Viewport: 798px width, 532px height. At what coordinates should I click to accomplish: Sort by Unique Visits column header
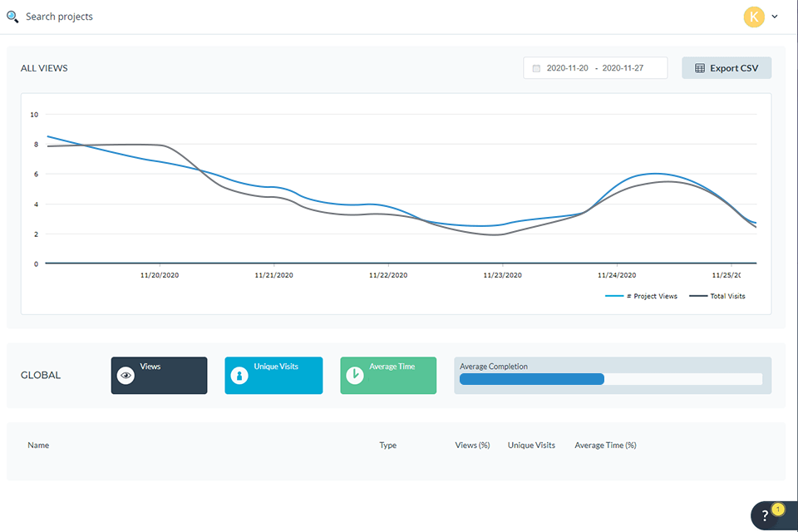pyautogui.click(x=531, y=446)
